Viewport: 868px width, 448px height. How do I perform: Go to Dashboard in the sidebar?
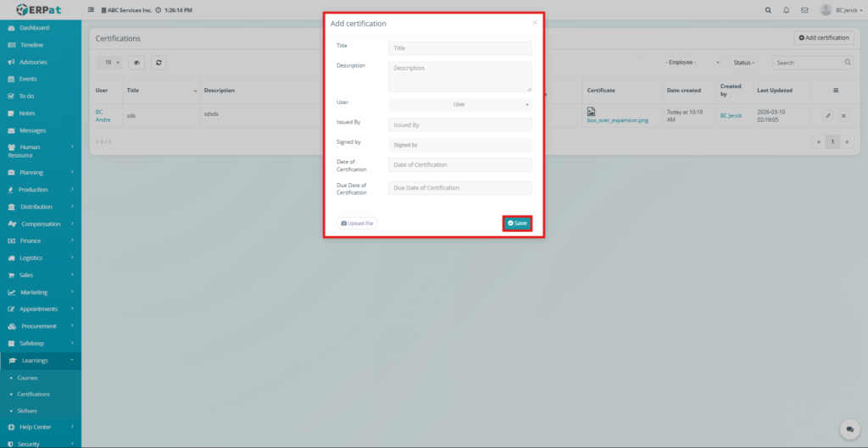pyautogui.click(x=34, y=28)
